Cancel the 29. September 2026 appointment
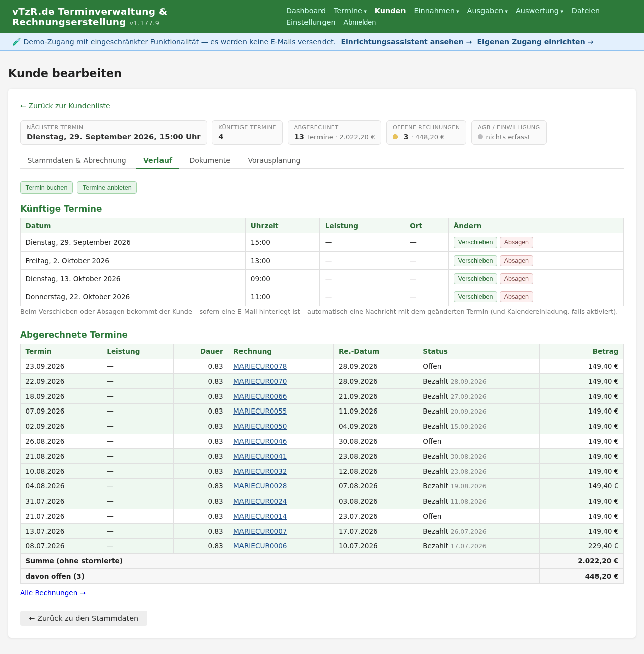Screen dimensions: 644x654 click(516, 242)
